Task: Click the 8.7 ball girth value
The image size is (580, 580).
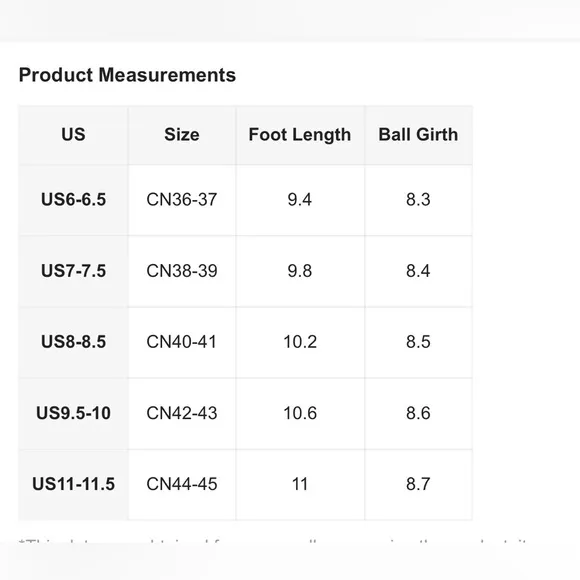Action: [418, 484]
